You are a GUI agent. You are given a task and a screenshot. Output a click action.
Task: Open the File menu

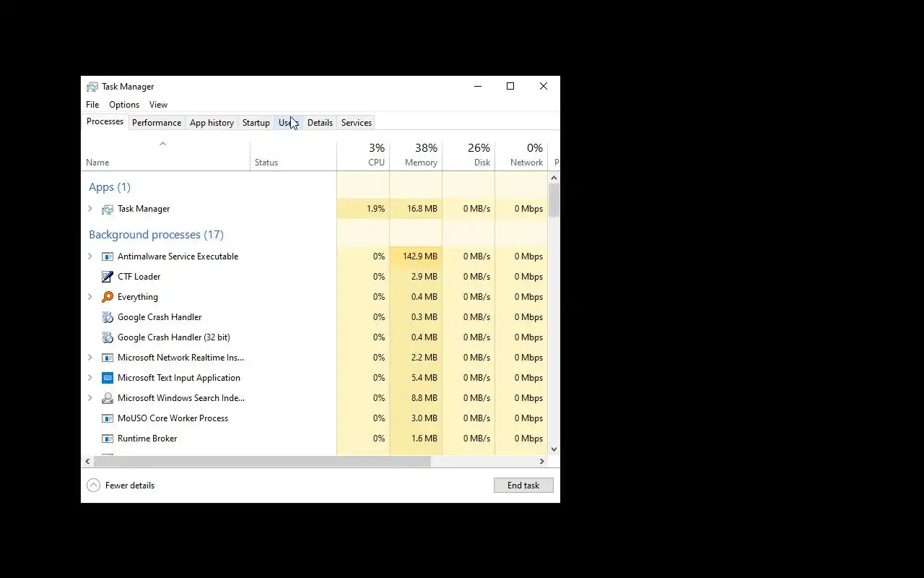click(x=92, y=105)
